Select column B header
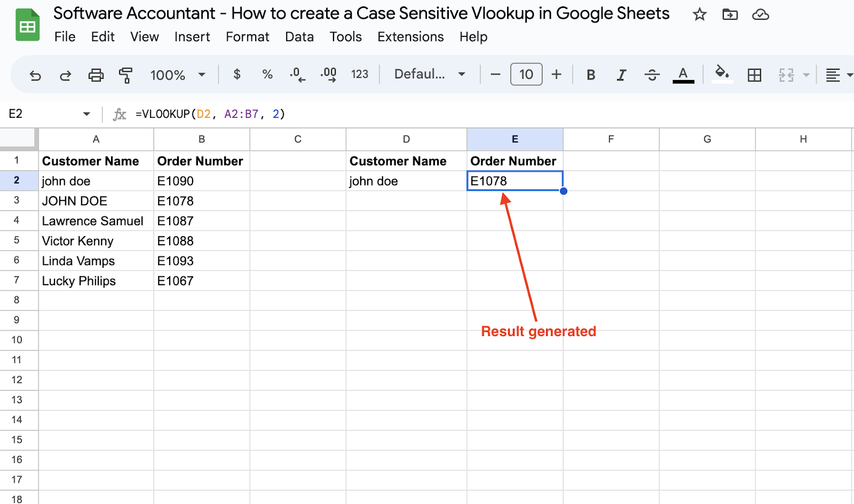 [202, 139]
